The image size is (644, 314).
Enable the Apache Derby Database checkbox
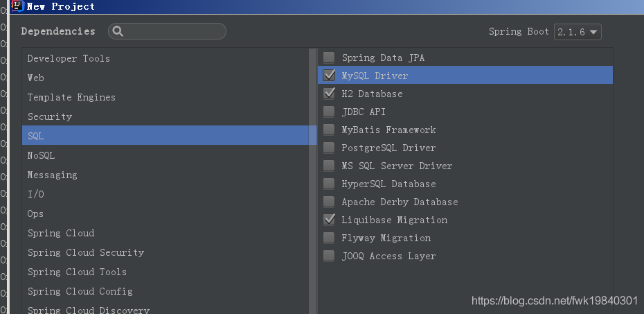pyautogui.click(x=328, y=202)
